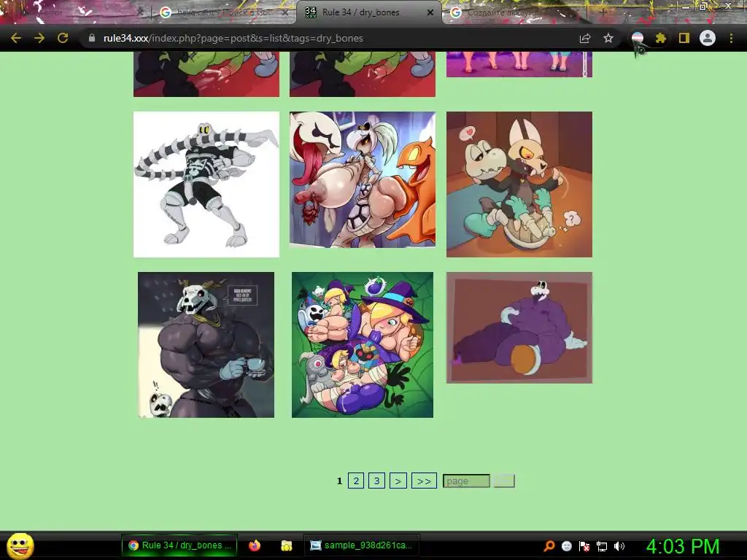Open the profile avatar menu
Image resolution: width=747 pixels, height=560 pixels.
pyautogui.click(x=708, y=38)
